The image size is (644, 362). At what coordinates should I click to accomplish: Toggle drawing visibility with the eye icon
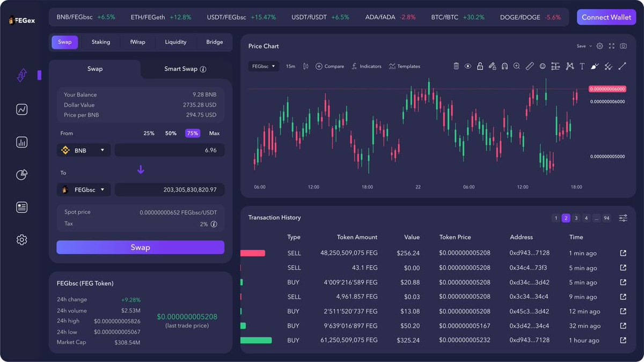(468, 66)
